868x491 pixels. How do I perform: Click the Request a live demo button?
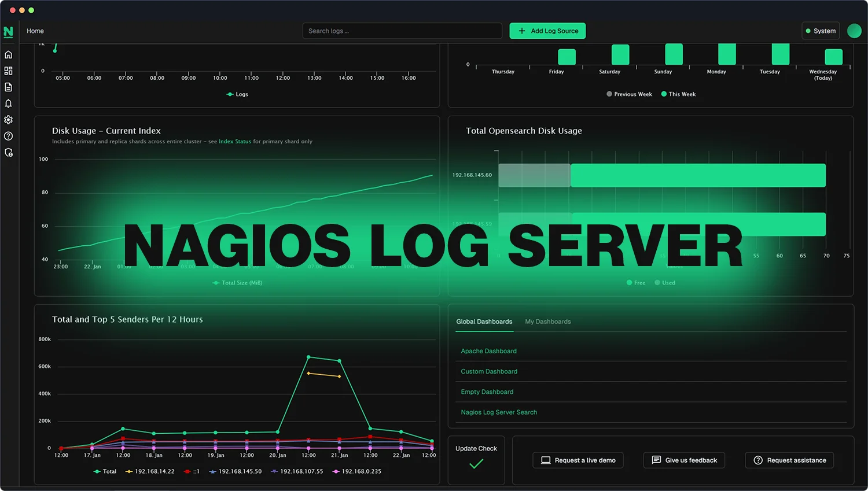coord(578,460)
